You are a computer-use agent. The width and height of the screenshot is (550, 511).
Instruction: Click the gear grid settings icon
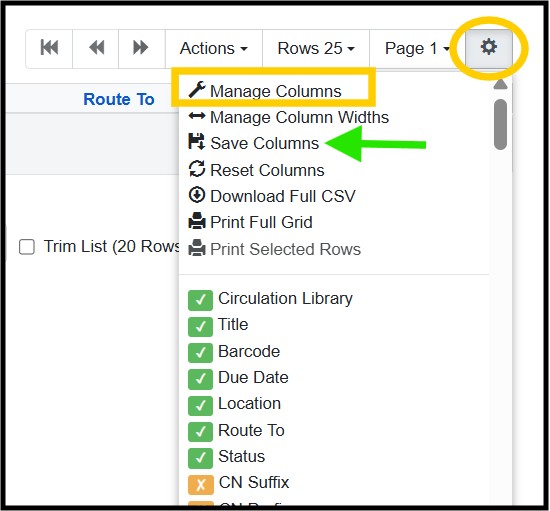click(x=489, y=48)
